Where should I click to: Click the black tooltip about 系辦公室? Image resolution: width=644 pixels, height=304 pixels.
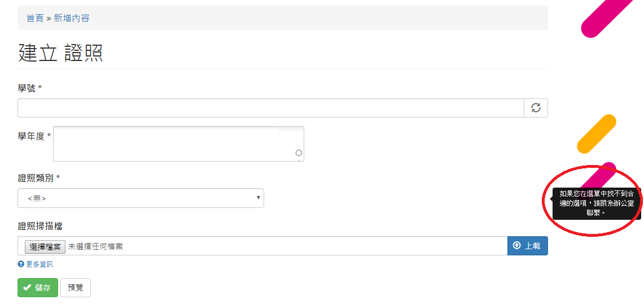[x=596, y=203]
